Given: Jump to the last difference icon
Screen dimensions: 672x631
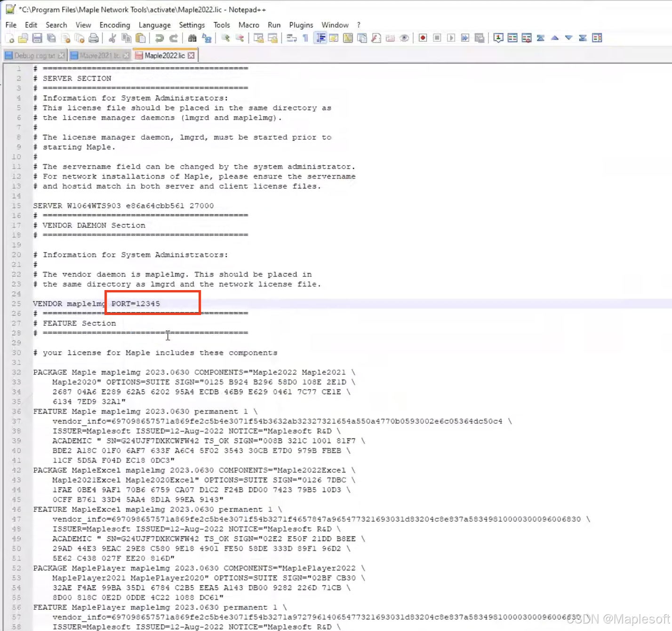Looking at the screenshot, I should 583,38.
